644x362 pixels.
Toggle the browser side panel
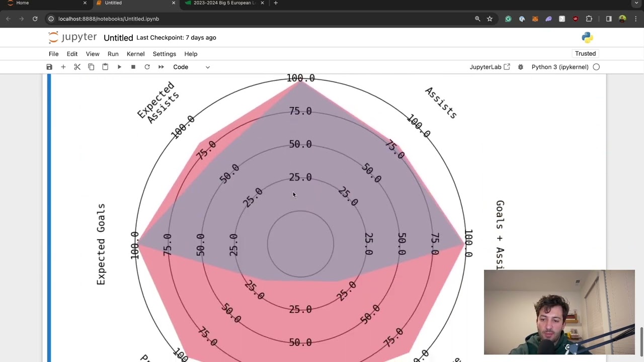(609, 19)
